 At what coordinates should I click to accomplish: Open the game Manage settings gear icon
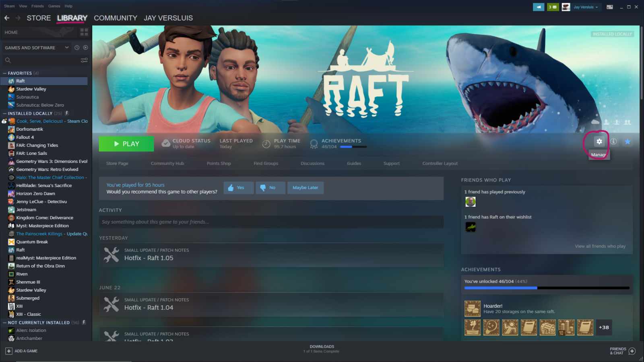coord(599,142)
